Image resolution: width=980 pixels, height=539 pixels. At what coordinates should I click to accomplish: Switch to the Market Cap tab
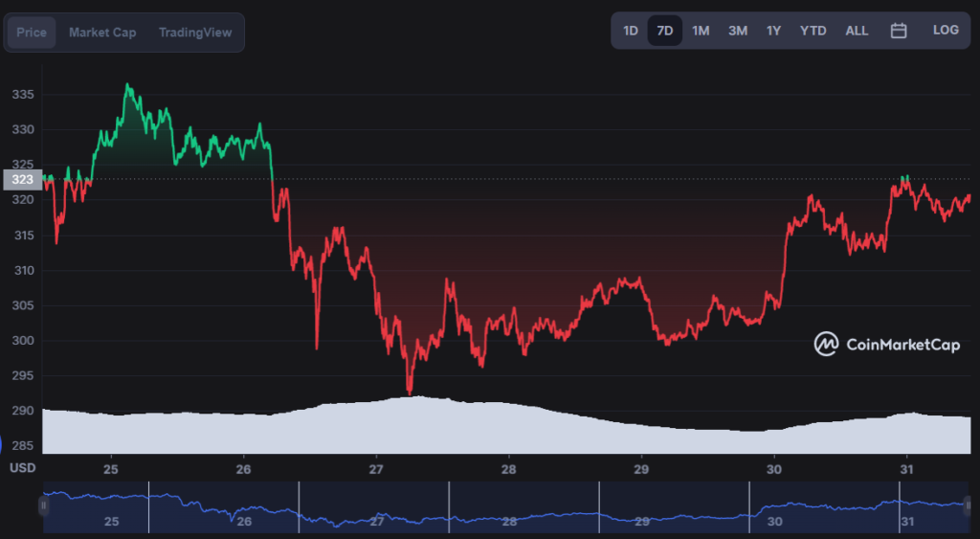[x=102, y=33]
